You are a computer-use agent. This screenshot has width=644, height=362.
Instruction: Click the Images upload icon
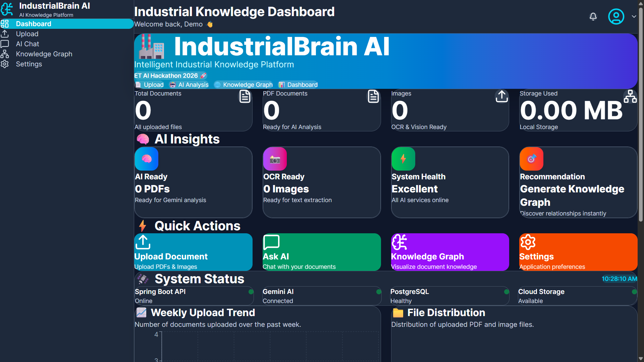[x=502, y=97]
